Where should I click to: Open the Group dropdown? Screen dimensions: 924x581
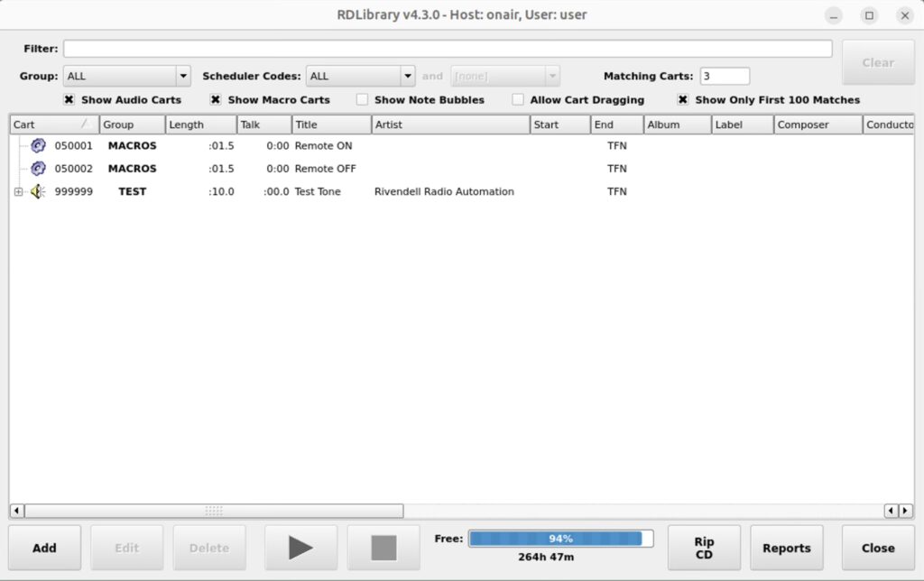126,76
